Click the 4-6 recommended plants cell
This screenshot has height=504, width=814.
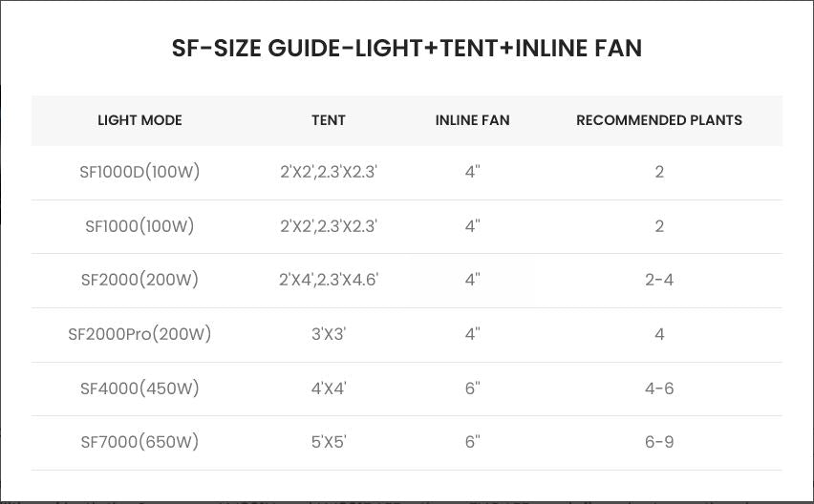[x=659, y=388]
